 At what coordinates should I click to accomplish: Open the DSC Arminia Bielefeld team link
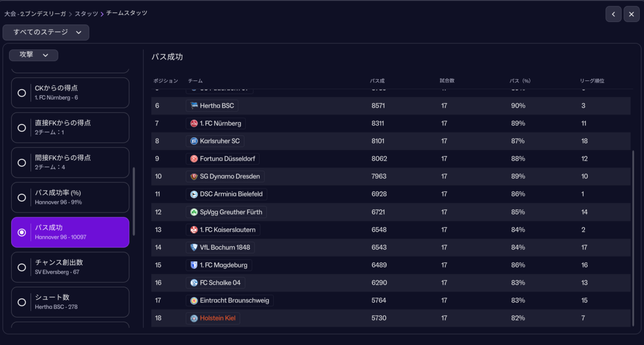(x=227, y=194)
